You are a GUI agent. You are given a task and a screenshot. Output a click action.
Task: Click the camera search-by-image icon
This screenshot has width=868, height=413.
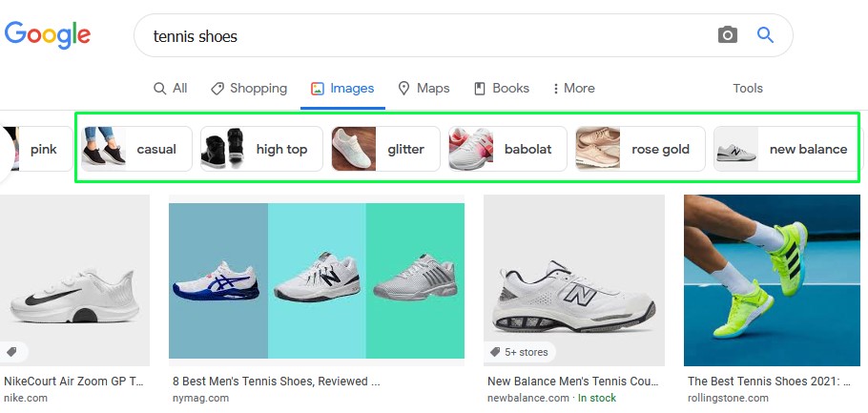click(x=728, y=35)
